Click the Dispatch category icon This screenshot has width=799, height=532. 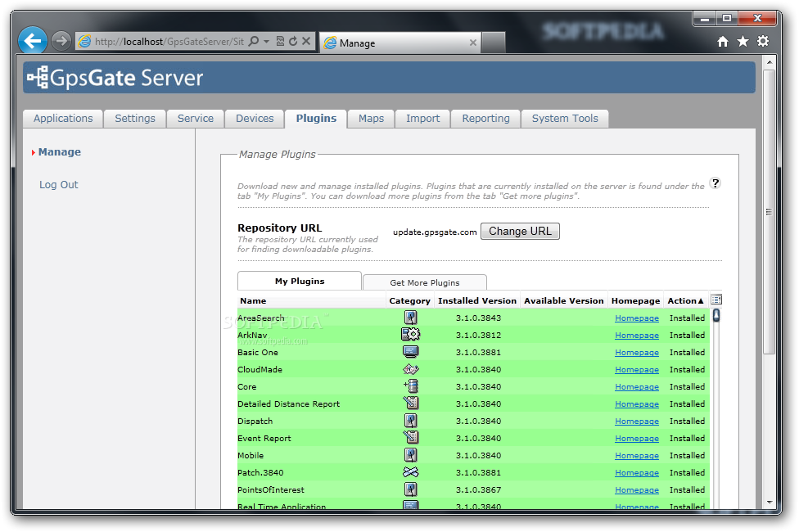(x=411, y=421)
